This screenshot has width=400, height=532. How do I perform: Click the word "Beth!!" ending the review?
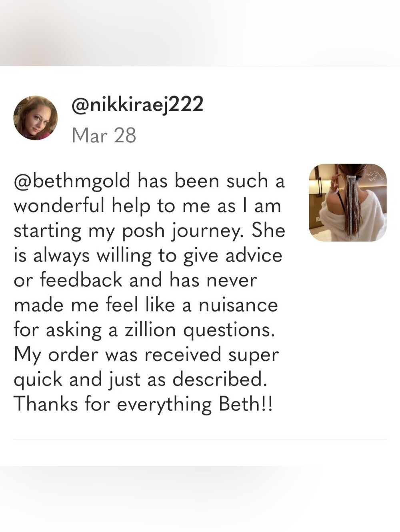(246, 404)
